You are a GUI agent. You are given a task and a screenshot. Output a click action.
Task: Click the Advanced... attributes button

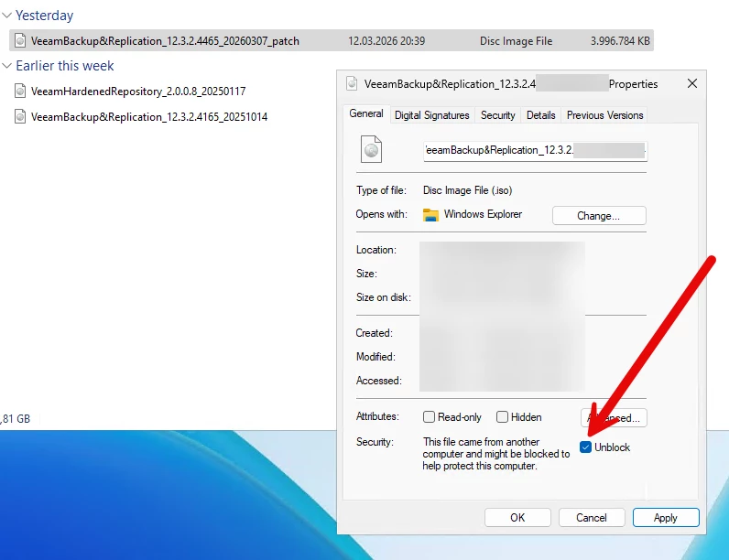[614, 418]
